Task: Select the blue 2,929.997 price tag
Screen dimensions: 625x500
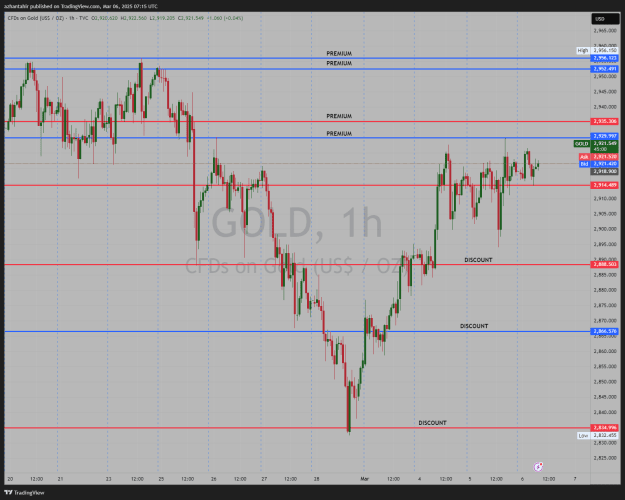Action: click(605, 136)
